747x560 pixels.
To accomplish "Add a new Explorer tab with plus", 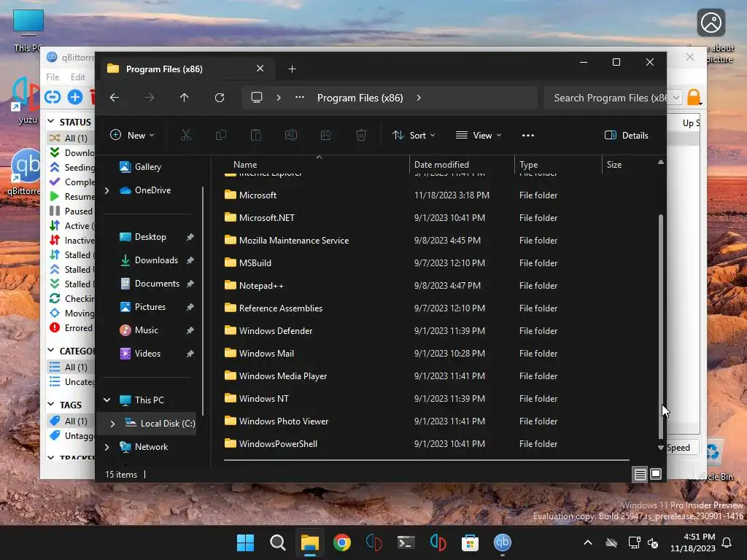I will [292, 69].
